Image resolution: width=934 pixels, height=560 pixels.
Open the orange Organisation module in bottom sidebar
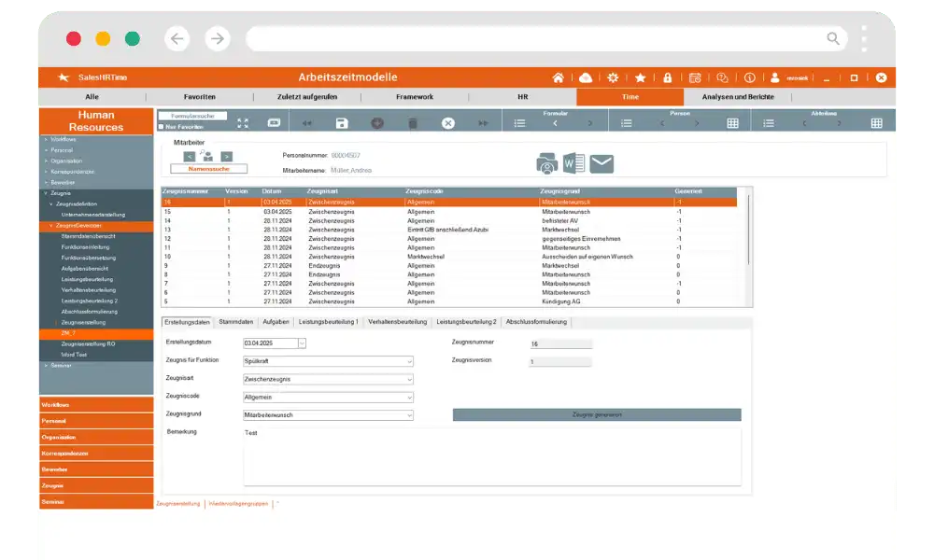pos(96,438)
